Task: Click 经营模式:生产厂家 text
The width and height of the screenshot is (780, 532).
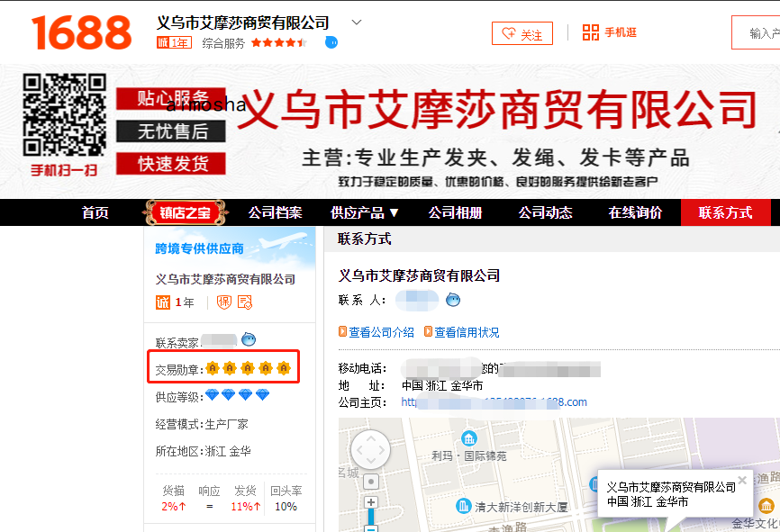Action: point(202,424)
